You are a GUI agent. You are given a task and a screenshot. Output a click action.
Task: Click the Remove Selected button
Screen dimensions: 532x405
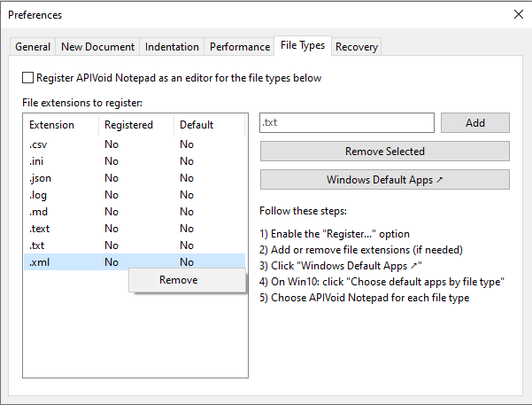pos(385,152)
